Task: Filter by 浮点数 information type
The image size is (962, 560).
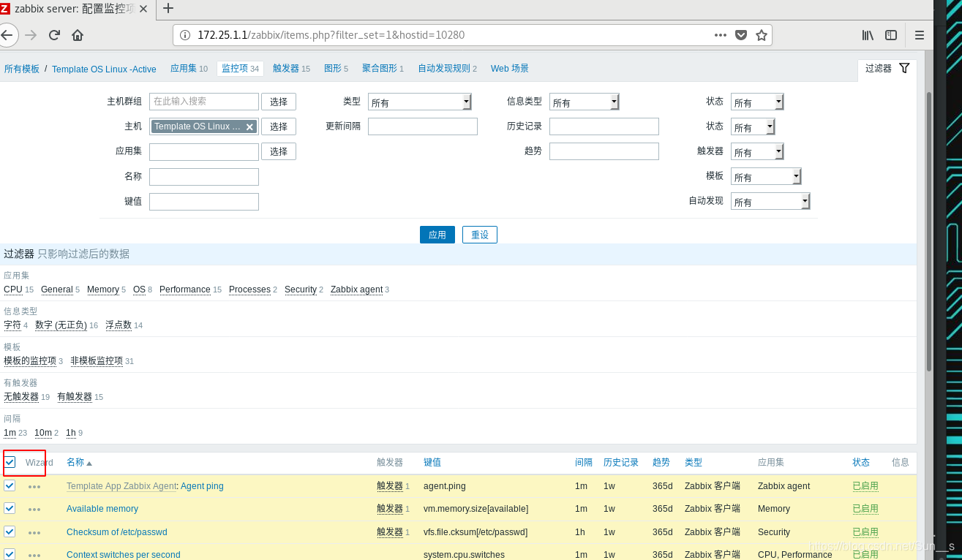Action: coord(119,325)
